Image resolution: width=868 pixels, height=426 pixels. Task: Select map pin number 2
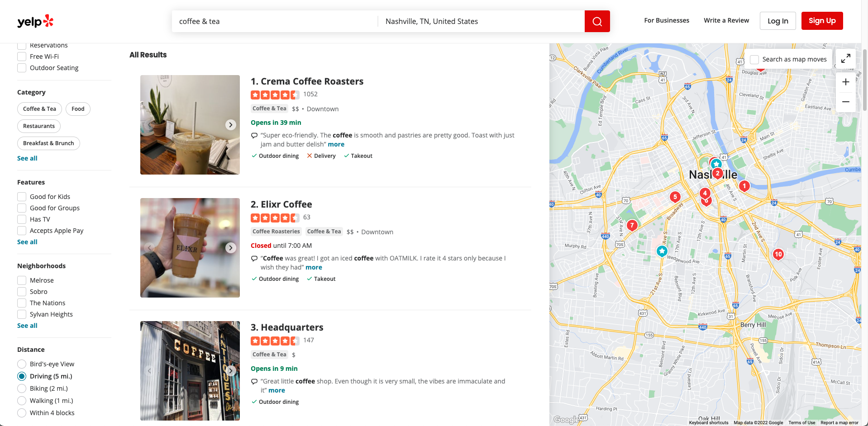(717, 173)
